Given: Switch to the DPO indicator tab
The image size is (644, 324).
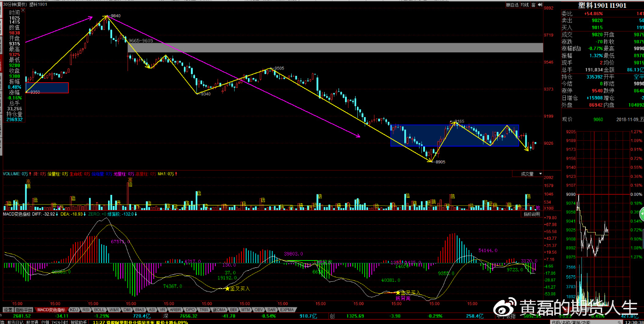Looking at the screenshot, I should click(190, 310).
